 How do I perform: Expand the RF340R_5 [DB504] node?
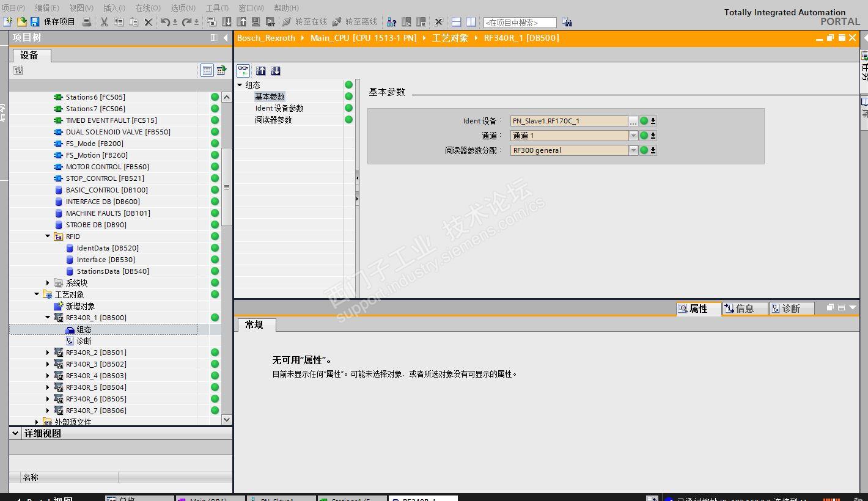click(48, 387)
